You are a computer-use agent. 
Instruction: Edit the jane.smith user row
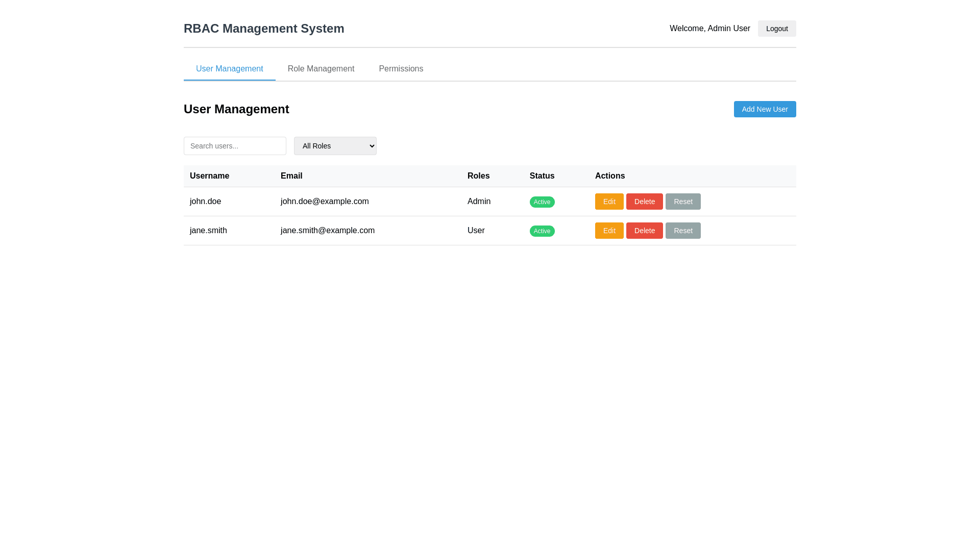point(609,231)
